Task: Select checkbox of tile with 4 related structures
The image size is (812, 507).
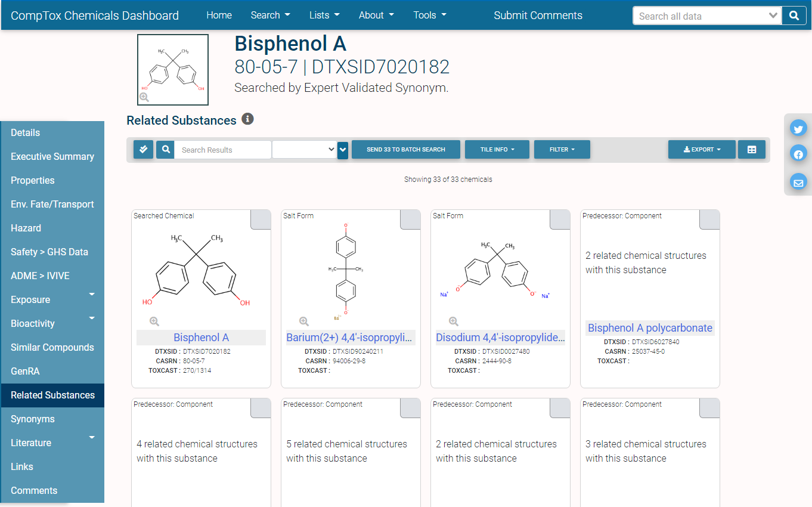Action: point(261,408)
